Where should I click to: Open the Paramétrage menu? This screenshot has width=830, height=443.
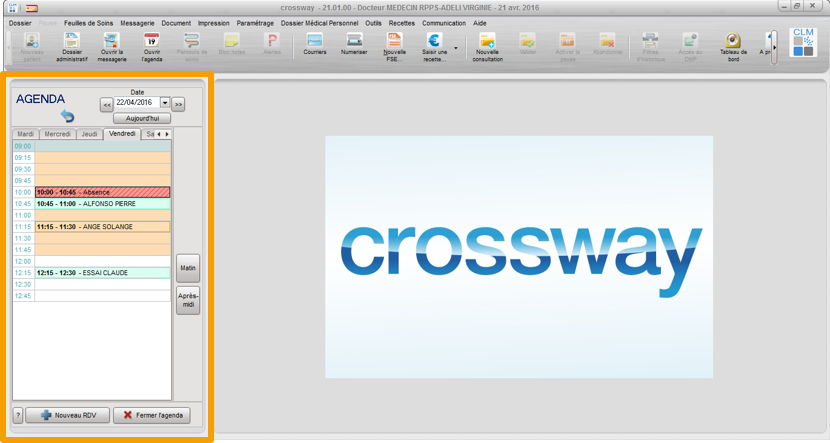(255, 23)
